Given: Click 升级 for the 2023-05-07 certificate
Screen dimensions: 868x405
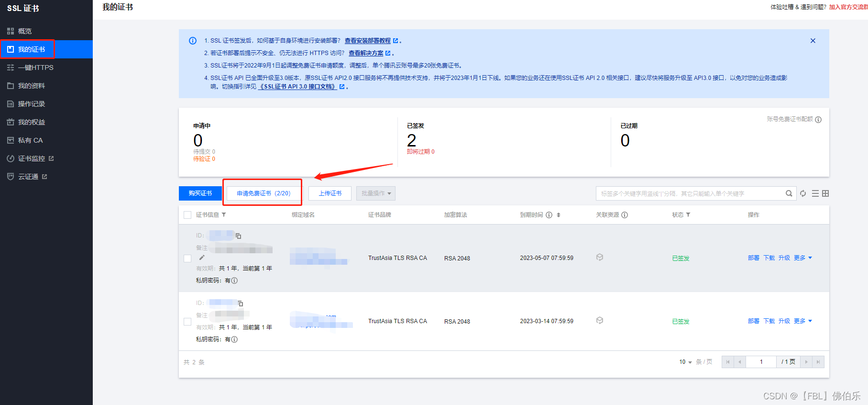Looking at the screenshot, I should (x=784, y=258).
